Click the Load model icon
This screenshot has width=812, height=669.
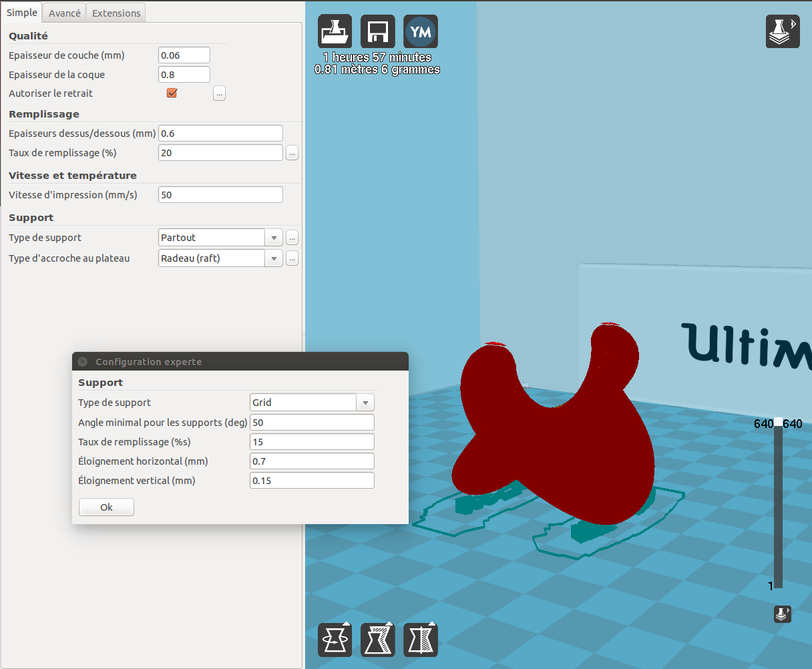[335, 31]
